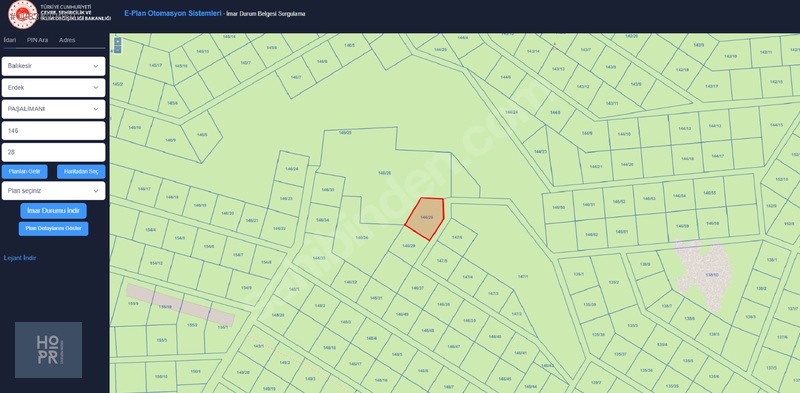Click the İmar Durumu İndir button
The image size is (800, 393).
pos(54,210)
